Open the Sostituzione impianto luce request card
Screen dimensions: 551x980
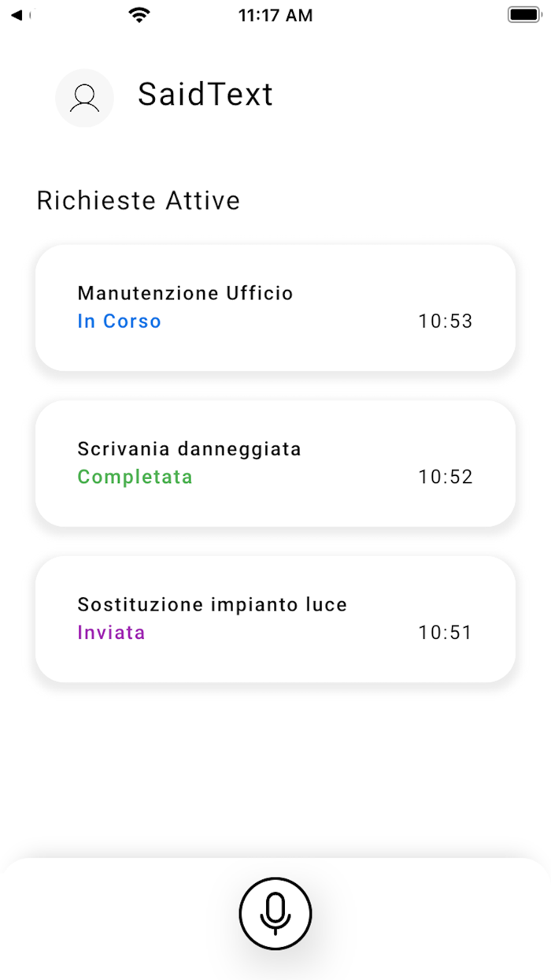275,618
